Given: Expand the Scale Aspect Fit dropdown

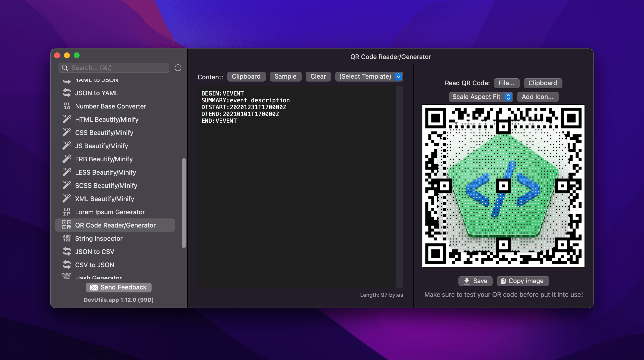Looking at the screenshot, I should click(x=508, y=97).
